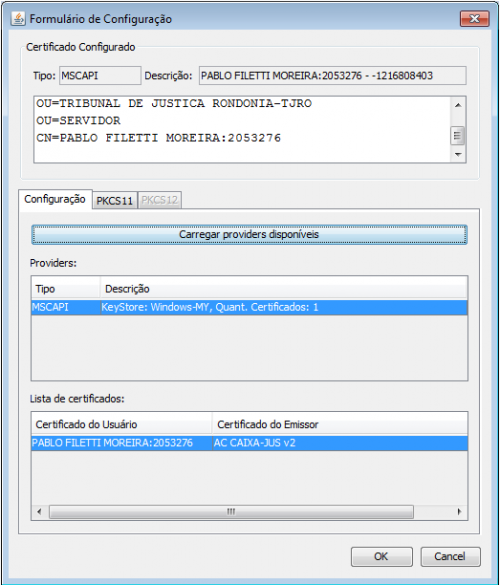Click the certificate details vertical scrollbar thumb

458,136
